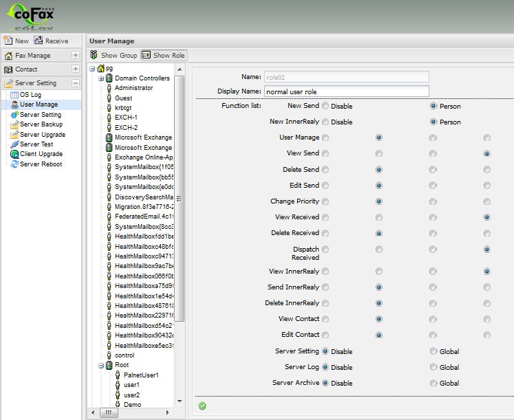Click the Fax Manage house icon
Image resolution: width=514 pixels, height=420 pixels.
(x=8, y=56)
